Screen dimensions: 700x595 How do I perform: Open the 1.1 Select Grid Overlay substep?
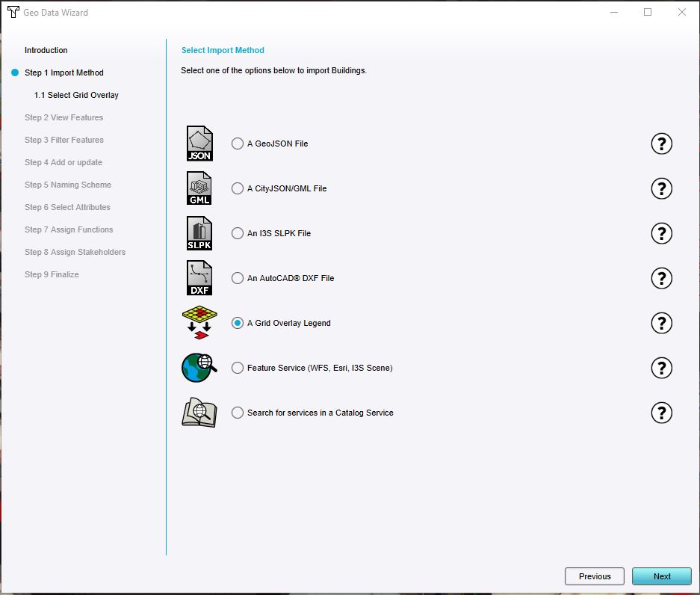point(75,95)
